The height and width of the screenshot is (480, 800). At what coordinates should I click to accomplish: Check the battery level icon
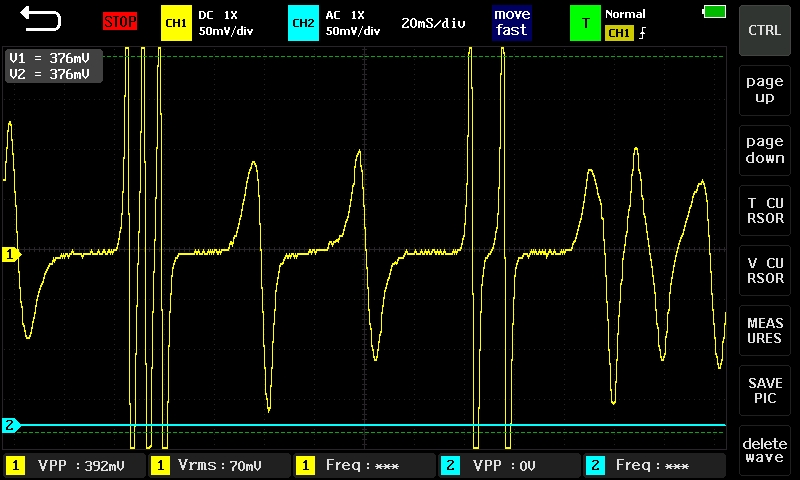coord(714,12)
